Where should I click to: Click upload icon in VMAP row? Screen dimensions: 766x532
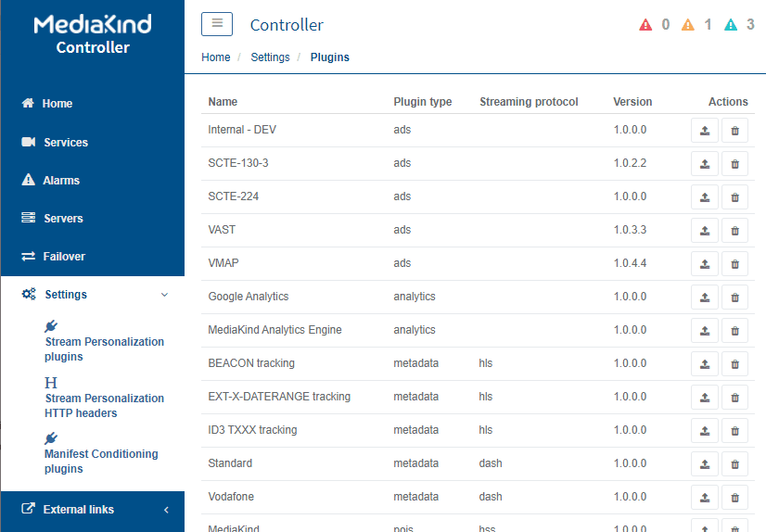[x=705, y=263]
